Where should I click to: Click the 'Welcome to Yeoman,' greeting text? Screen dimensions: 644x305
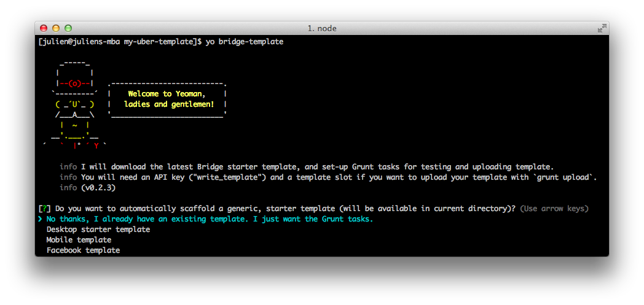167,94
